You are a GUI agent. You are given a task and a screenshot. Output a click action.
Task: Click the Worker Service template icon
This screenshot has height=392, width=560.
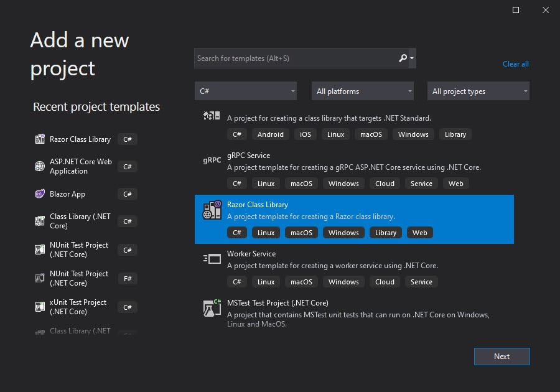pyautogui.click(x=212, y=259)
